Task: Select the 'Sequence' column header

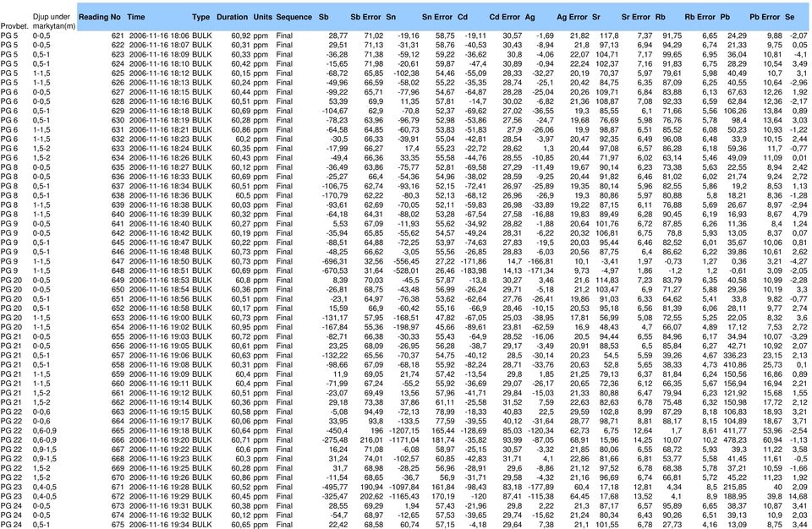Action: click(294, 17)
